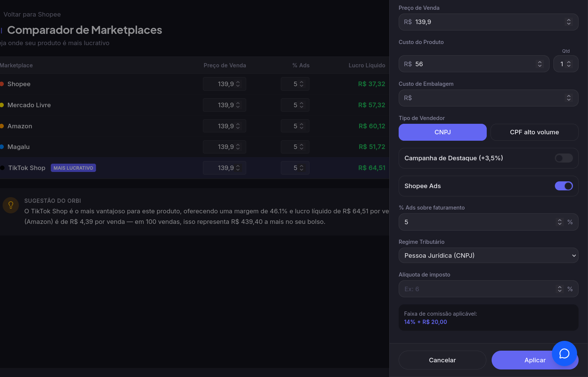Open the chat support bubble icon
This screenshot has width=588, height=377.
tap(564, 353)
